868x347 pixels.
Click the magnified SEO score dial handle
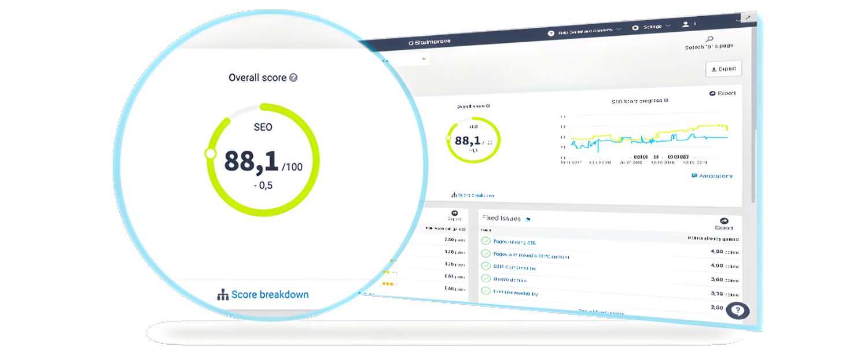(x=211, y=154)
